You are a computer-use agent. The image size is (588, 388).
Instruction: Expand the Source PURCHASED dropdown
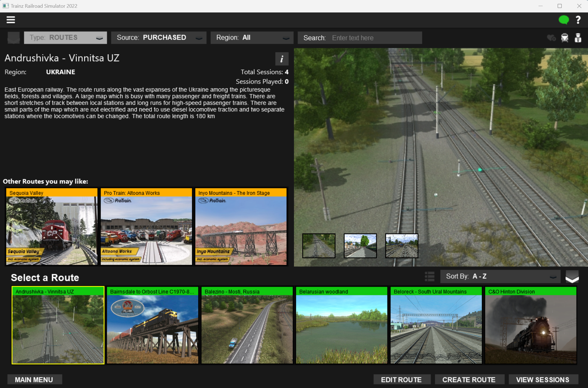[x=159, y=38]
